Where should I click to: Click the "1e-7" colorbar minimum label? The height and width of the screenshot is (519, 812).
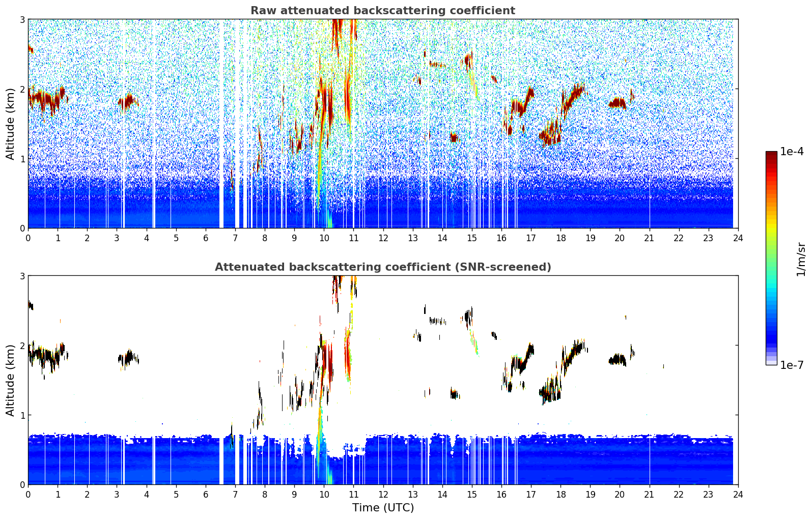pos(792,365)
